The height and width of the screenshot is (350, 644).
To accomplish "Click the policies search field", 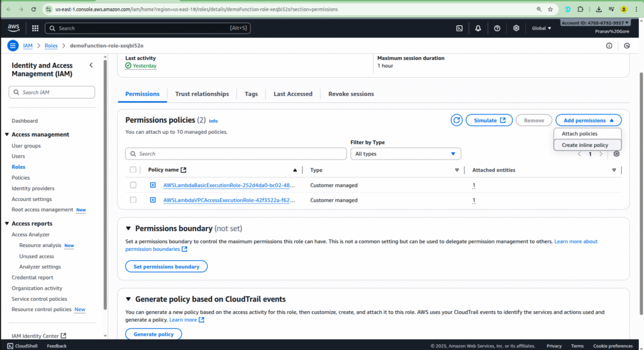I will coord(236,154).
